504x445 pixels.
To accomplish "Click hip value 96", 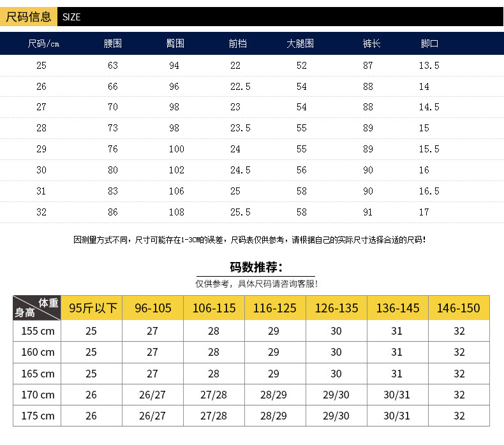I will tap(174, 87).
